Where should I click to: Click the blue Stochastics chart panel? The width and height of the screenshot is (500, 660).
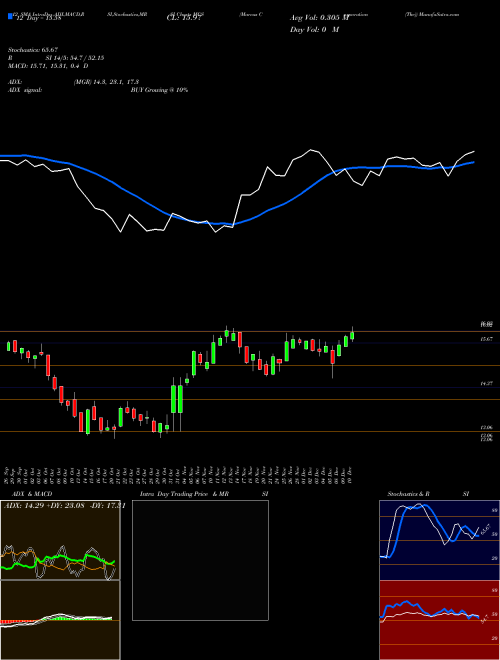439,540
